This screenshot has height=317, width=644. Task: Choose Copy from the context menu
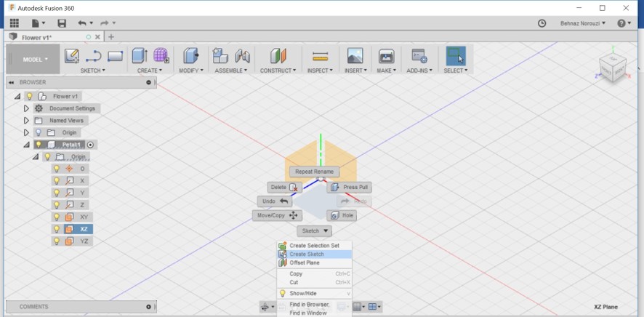315,274
